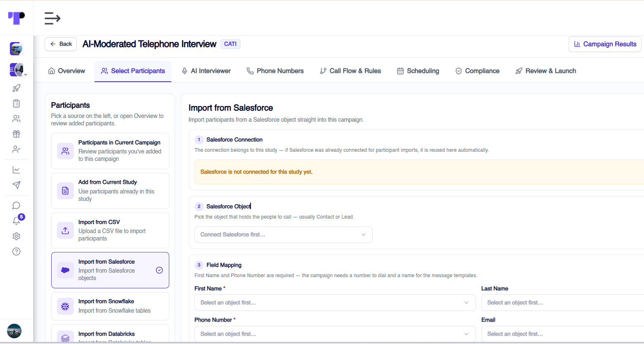Open the help question mark icon
Viewport: 644px width, 344px height.
[17, 252]
